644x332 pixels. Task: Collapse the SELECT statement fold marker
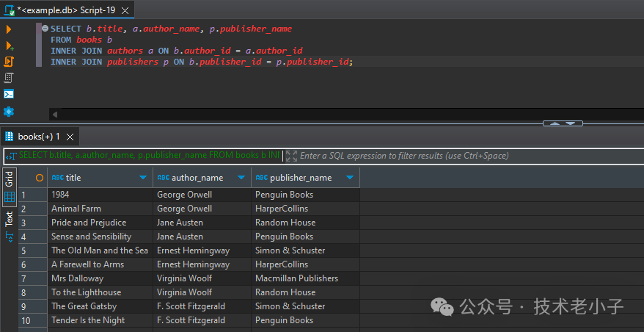point(45,29)
